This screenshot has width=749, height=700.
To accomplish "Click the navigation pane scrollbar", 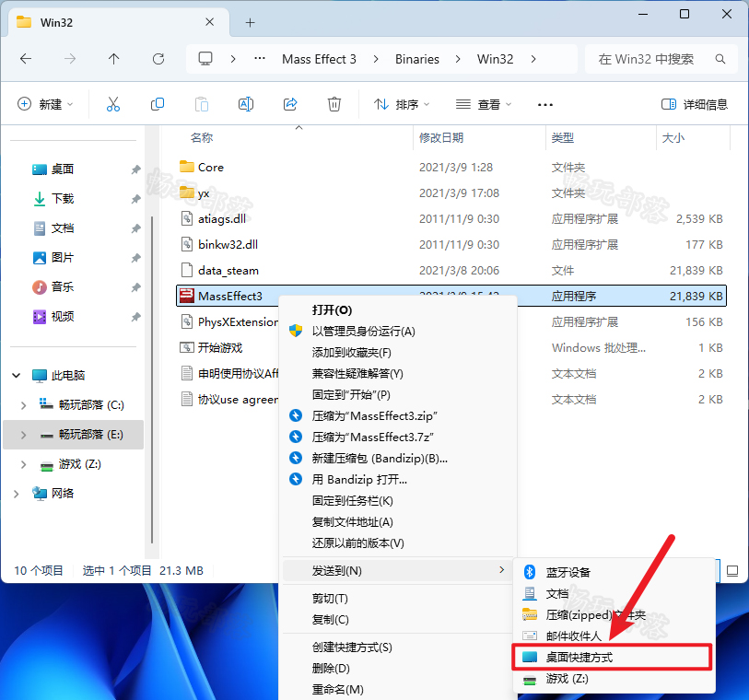I will [152, 379].
